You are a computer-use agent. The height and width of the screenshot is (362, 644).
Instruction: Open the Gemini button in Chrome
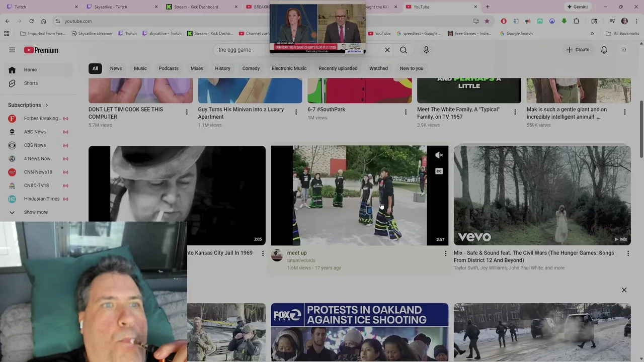pyautogui.click(x=577, y=7)
